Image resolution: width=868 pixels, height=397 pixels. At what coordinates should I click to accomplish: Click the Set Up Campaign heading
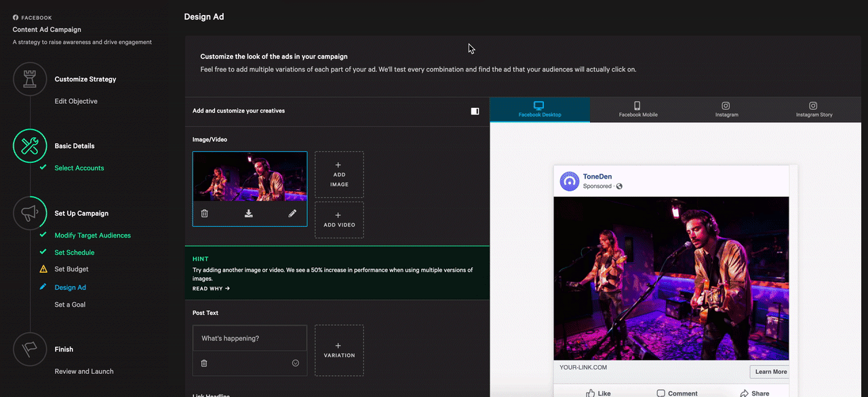(81, 213)
